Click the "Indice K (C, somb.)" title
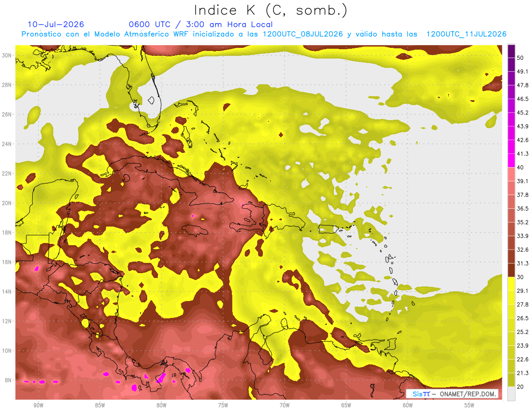532x411 pixels. click(270, 10)
